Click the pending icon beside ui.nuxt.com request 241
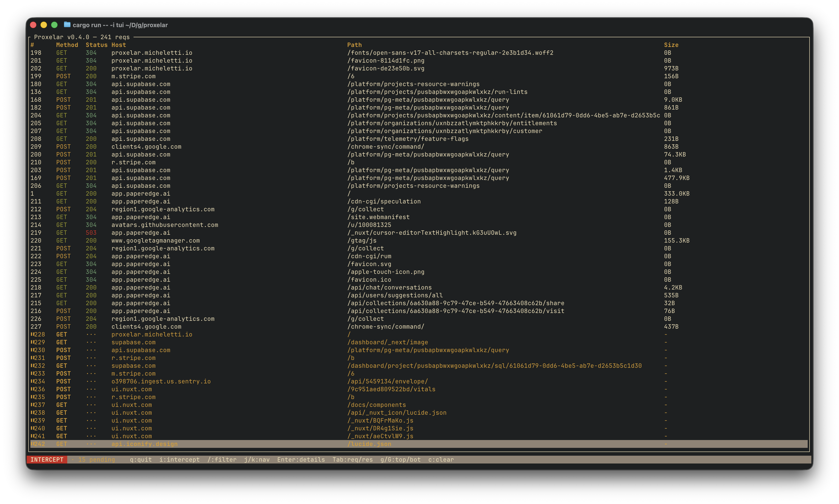839x504 pixels. [x=33, y=436]
